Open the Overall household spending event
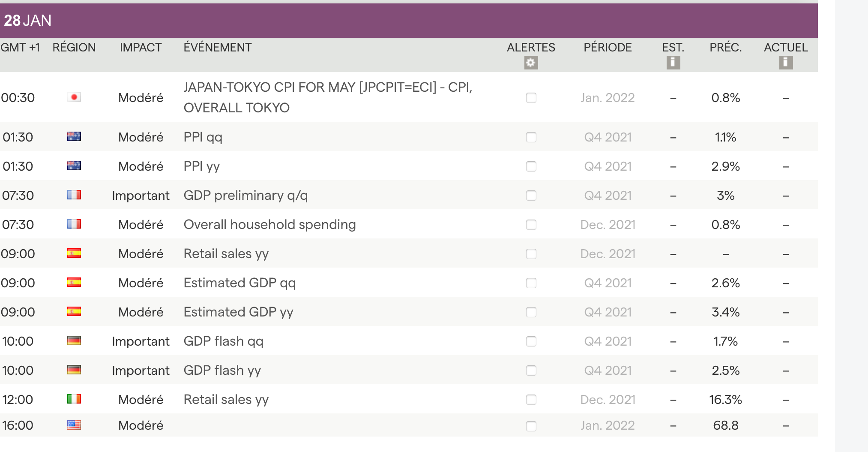 point(269,225)
